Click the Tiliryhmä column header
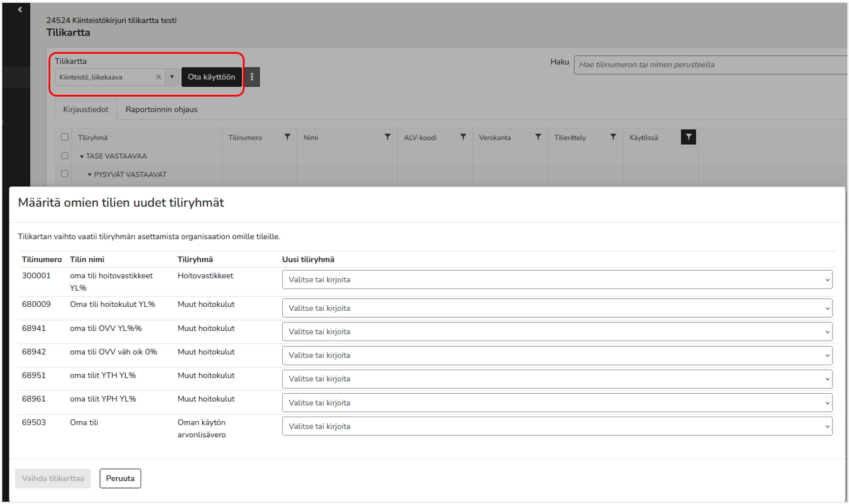Screen dimensions: 849x504 (93, 138)
